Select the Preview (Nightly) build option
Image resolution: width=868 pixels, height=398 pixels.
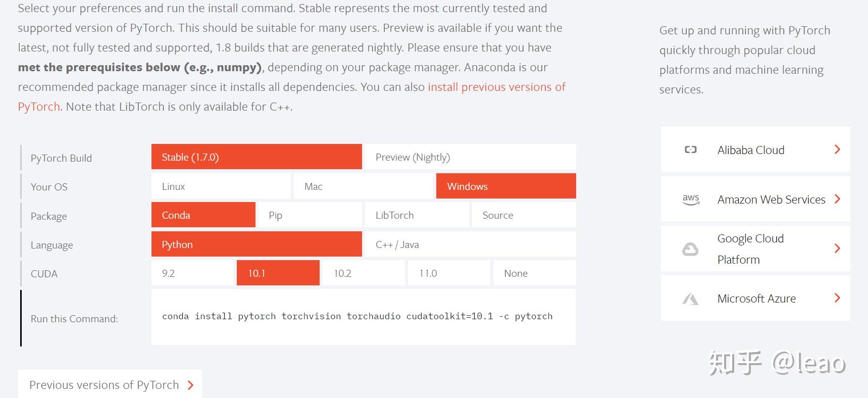[471, 157]
